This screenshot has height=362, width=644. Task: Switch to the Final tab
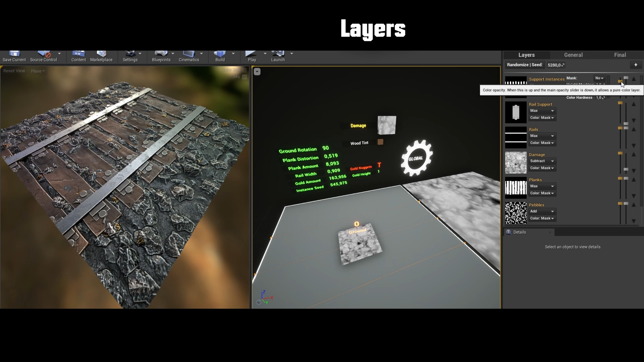click(x=620, y=55)
